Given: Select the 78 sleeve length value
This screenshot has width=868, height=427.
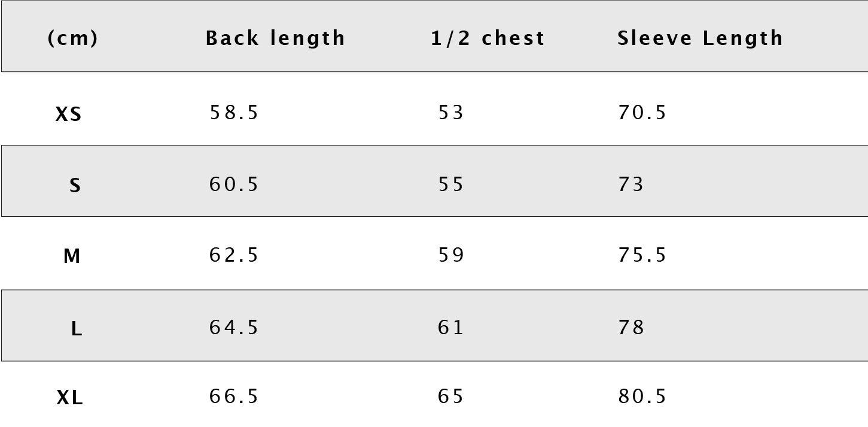Looking at the screenshot, I should click(x=631, y=328).
